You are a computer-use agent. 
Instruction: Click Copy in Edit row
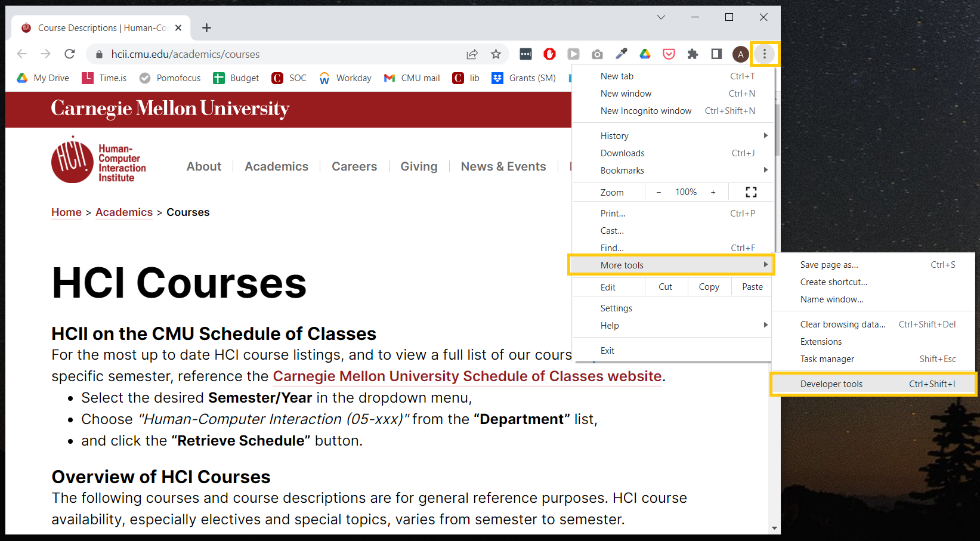click(709, 287)
